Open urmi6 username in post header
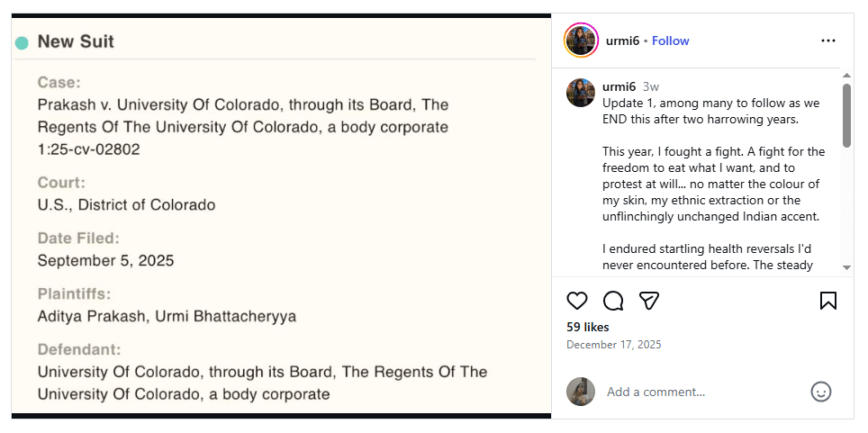Screen dimensions: 868x433 pos(620,41)
